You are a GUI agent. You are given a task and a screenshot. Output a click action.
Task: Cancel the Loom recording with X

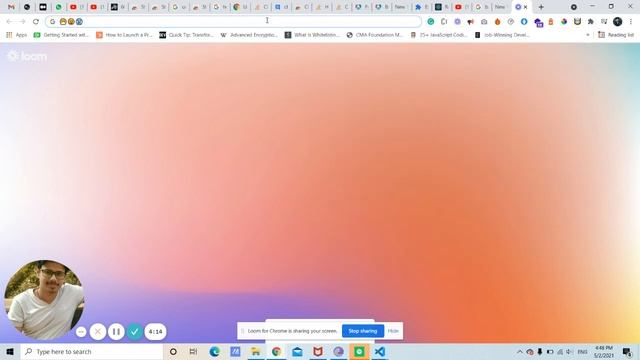tap(98, 331)
